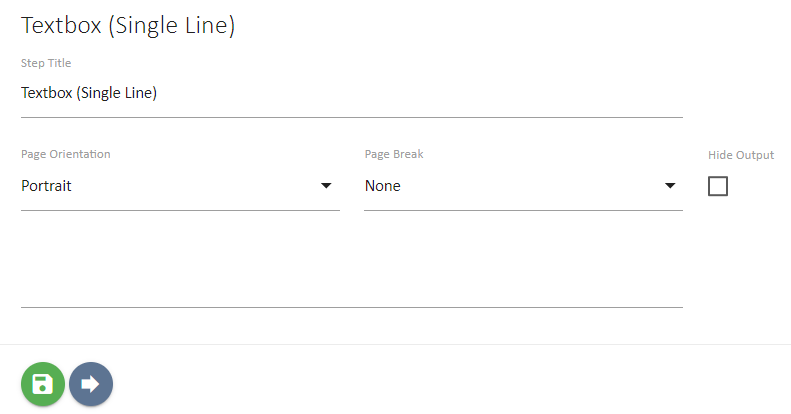Click the green save icon button

click(x=43, y=384)
